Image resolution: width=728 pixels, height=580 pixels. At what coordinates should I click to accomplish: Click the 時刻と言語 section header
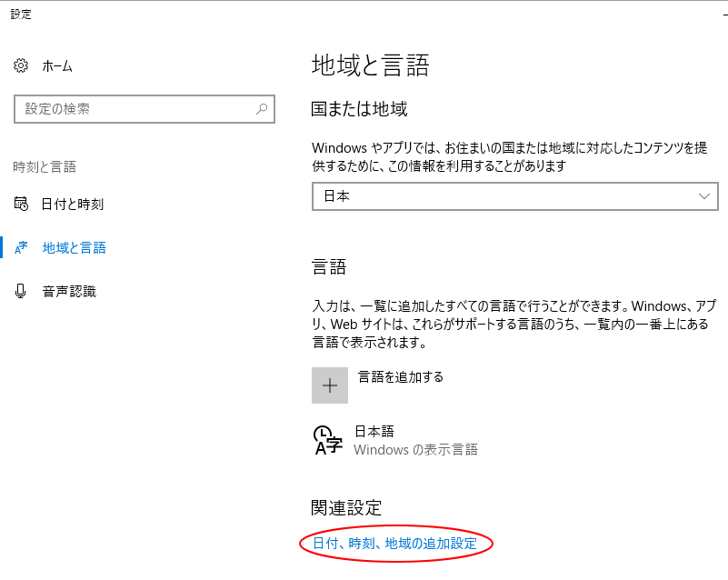pos(45,166)
